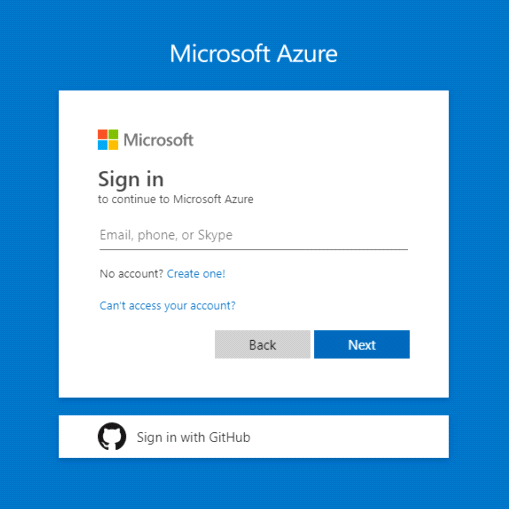
Task: Click the 'No account?' label text
Action: pos(131,274)
